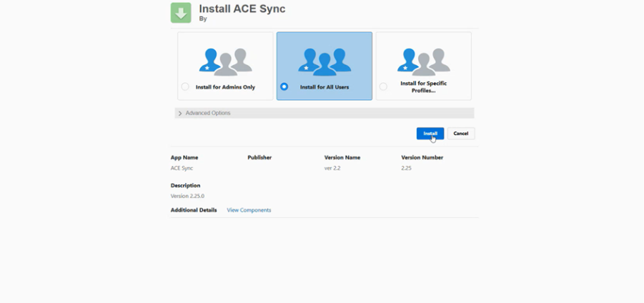The image size is (644, 303).
Task: Open the View Components link
Action: [x=249, y=210]
